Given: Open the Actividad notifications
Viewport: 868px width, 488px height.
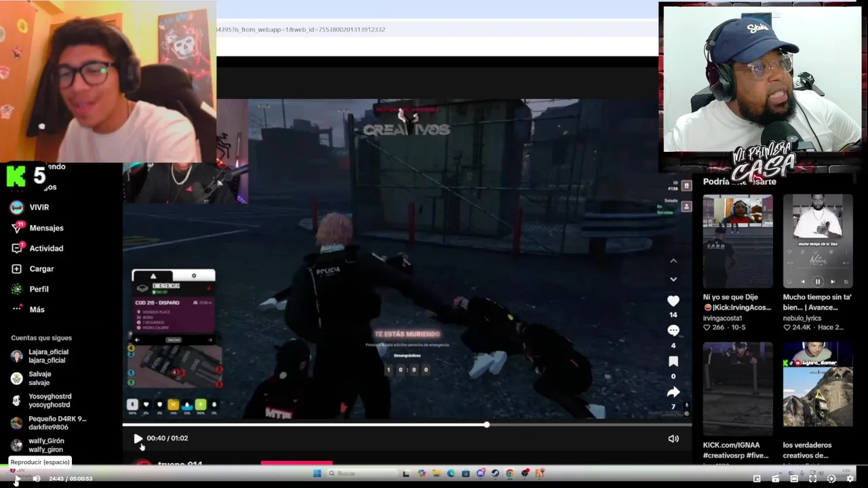Looking at the screenshot, I should (38, 248).
